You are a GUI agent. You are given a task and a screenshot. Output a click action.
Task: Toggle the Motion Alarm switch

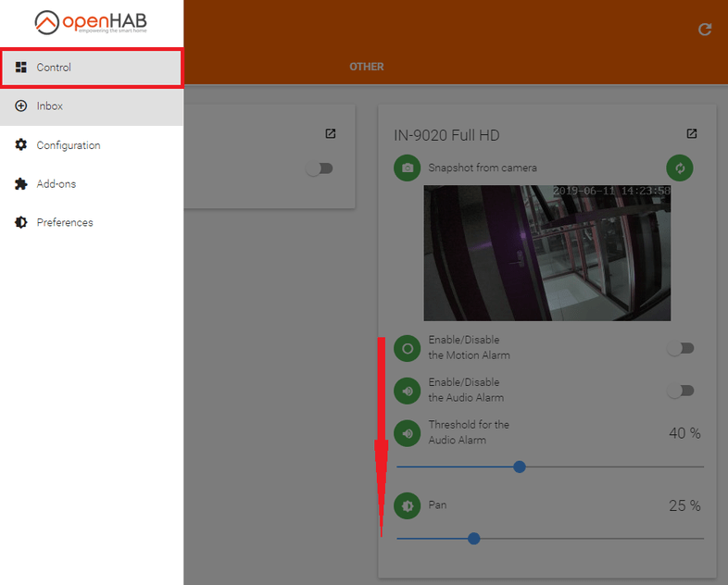click(x=681, y=348)
